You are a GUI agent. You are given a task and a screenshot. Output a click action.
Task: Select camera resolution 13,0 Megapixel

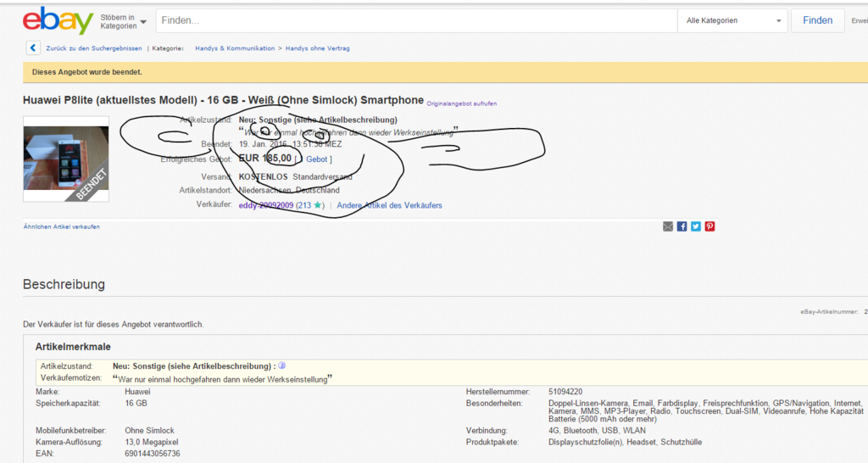click(152, 442)
